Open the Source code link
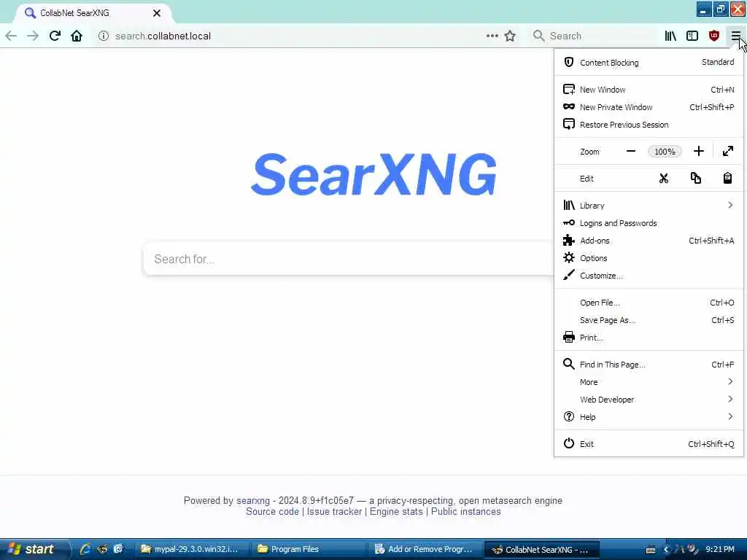The width and height of the screenshot is (747, 560). 272,511
